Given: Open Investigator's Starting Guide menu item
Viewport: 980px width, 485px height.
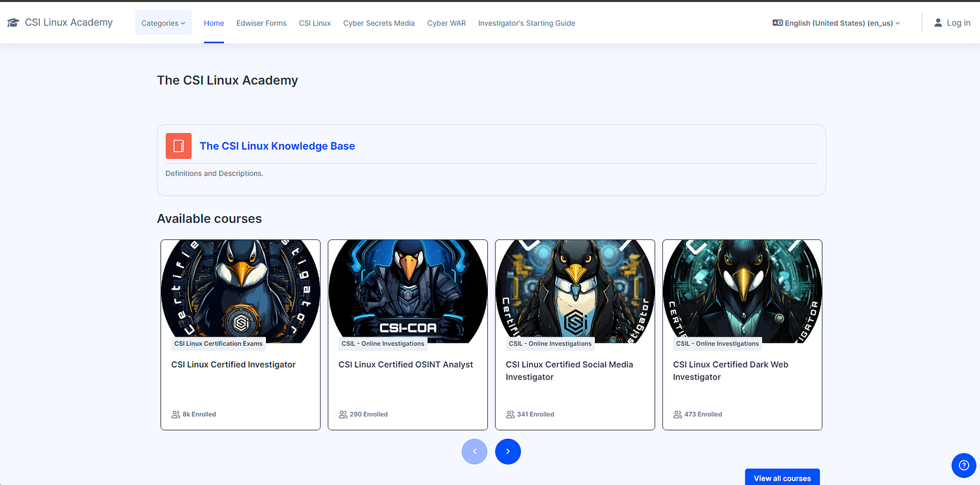Looking at the screenshot, I should point(526,23).
